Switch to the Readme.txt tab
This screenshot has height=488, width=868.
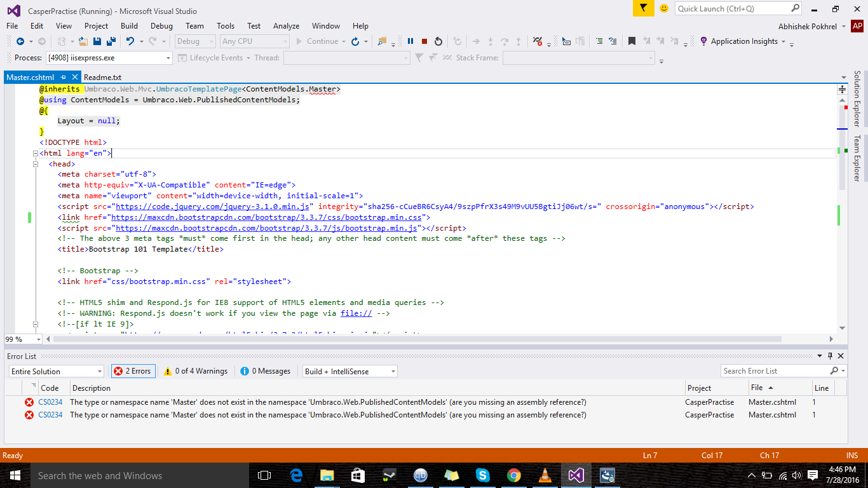102,77
